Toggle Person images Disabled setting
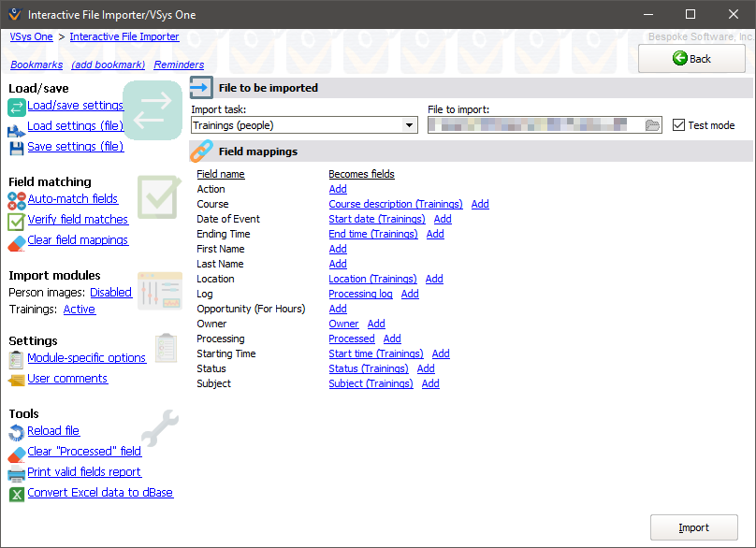756x548 pixels. [x=110, y=293]
